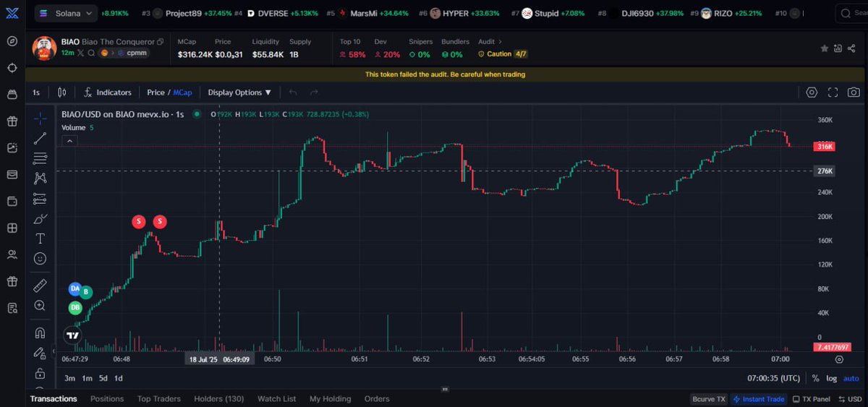Enable Instant Trade mode
Viewport: 868px width, 407px height.
pos(759,399)
